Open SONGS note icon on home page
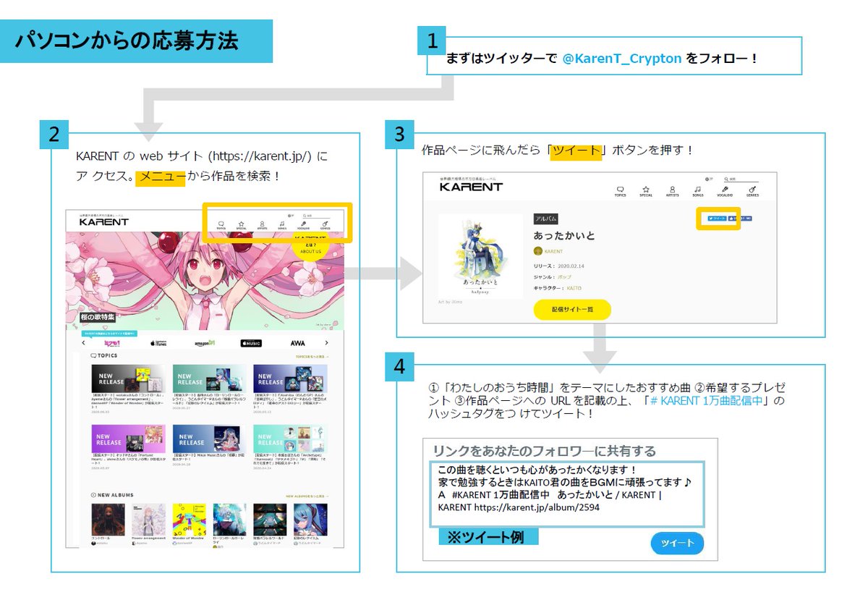The image size is (868, 613). 282,225
